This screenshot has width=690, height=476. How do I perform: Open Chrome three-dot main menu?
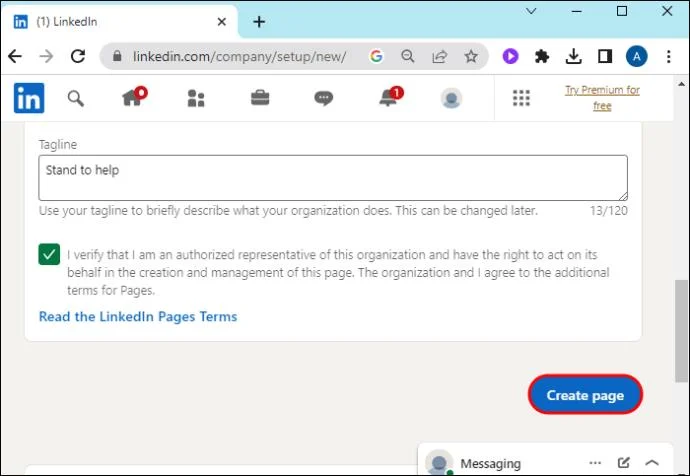pos(668,56)
